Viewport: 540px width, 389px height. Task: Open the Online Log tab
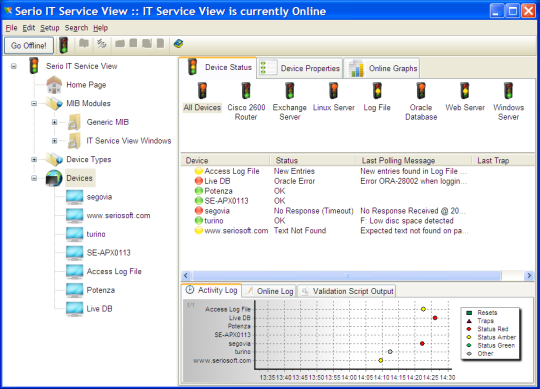[269, 291]
